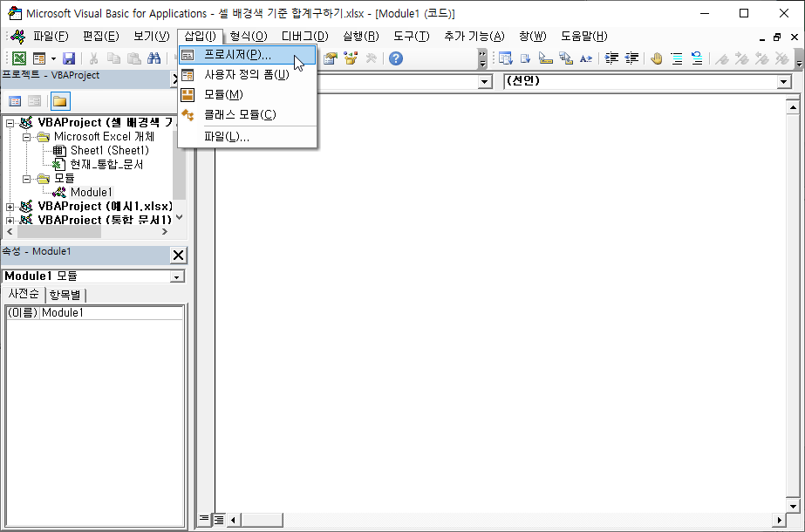Viewport: 805px width, 532px height.
Task: Expand VBAProject (통합 문서1) node
Action: tap(10, 221)
